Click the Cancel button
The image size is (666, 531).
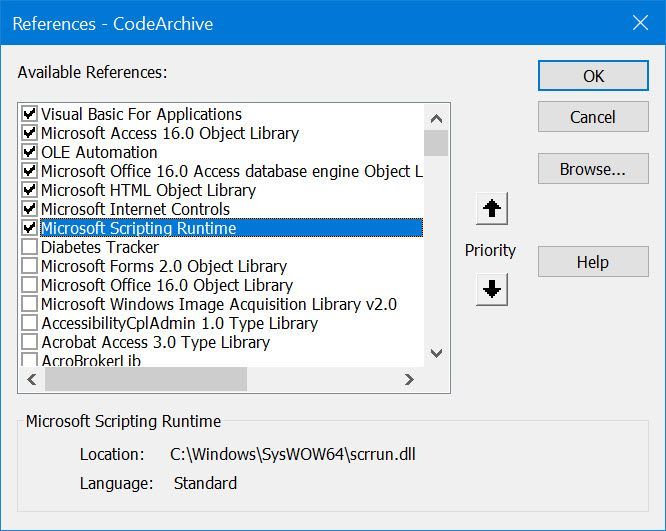(593, 117)
